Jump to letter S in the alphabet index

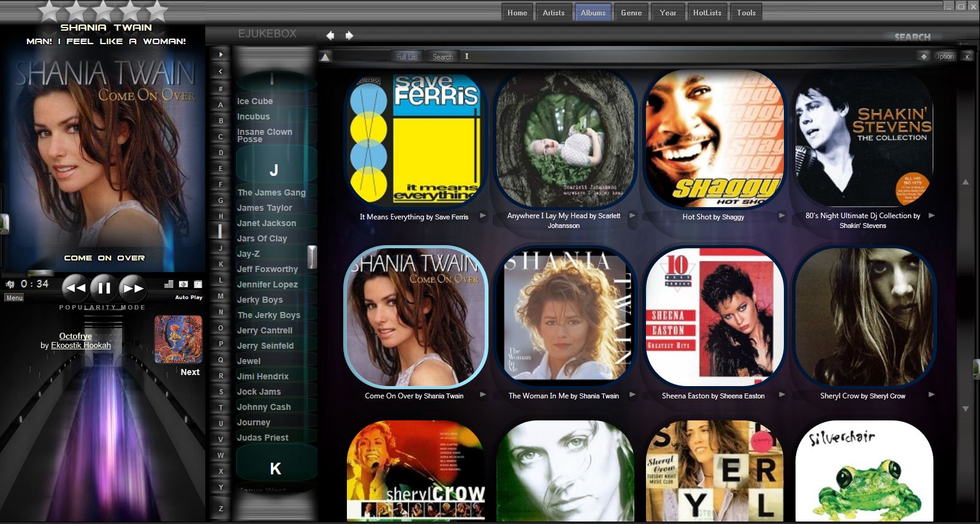(221, 392)
